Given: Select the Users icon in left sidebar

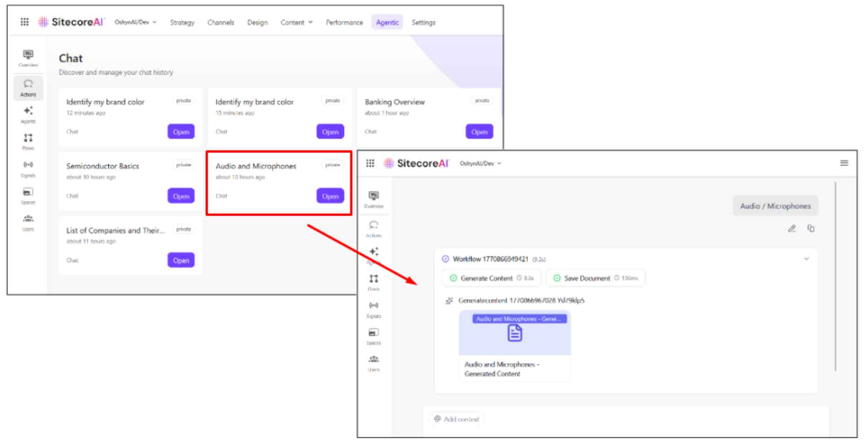Looking at the screenshot, I should [x=28, y=223].
